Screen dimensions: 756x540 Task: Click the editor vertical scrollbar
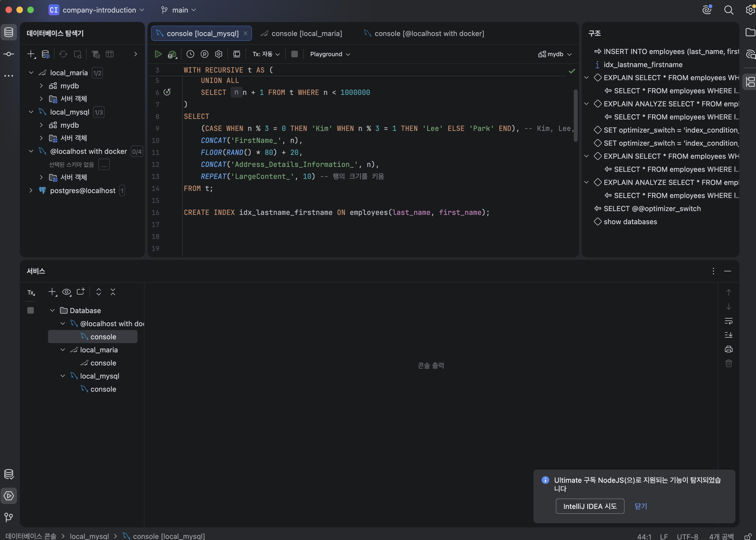[575, 115]
